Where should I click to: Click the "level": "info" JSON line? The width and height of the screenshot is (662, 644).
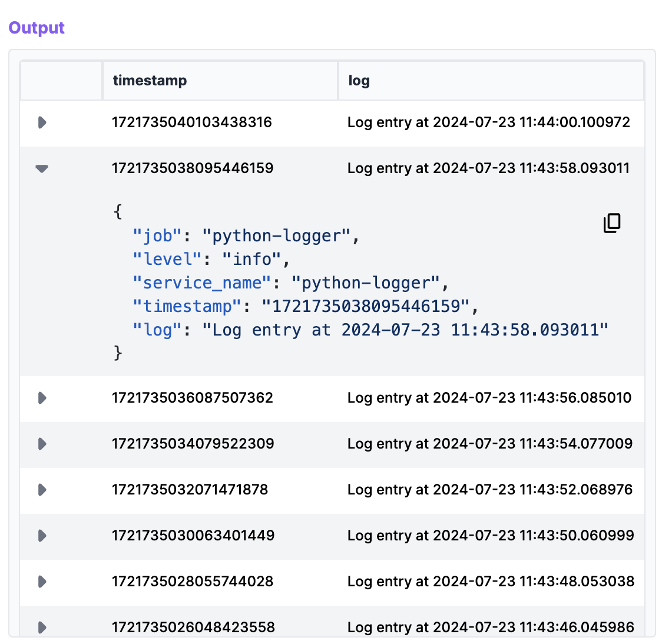tap(211, 260)
